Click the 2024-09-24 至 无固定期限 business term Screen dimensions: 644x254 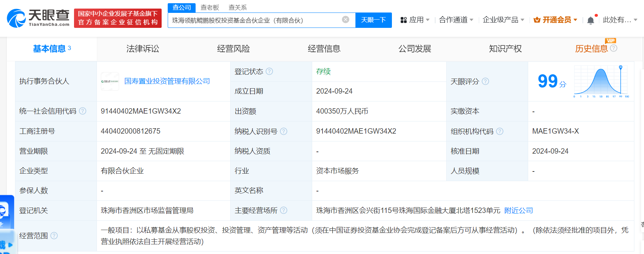[x=142, y=151]
